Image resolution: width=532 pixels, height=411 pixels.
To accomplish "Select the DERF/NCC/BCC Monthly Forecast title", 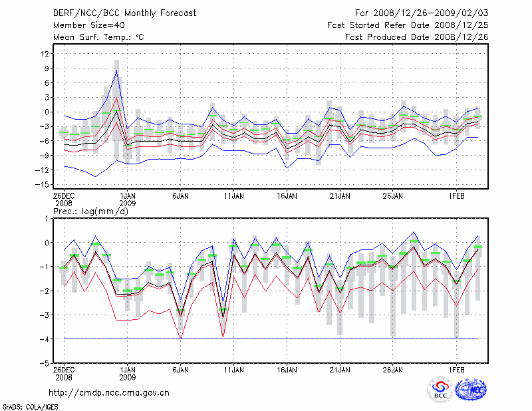I will point(116,13).
